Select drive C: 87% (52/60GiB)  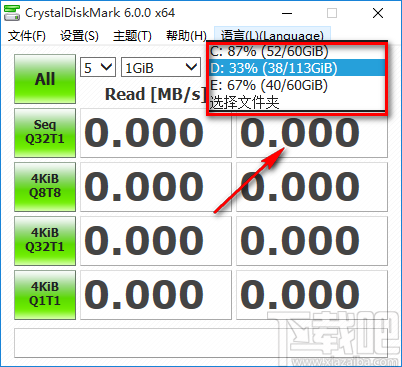click(x=297, y=51)
